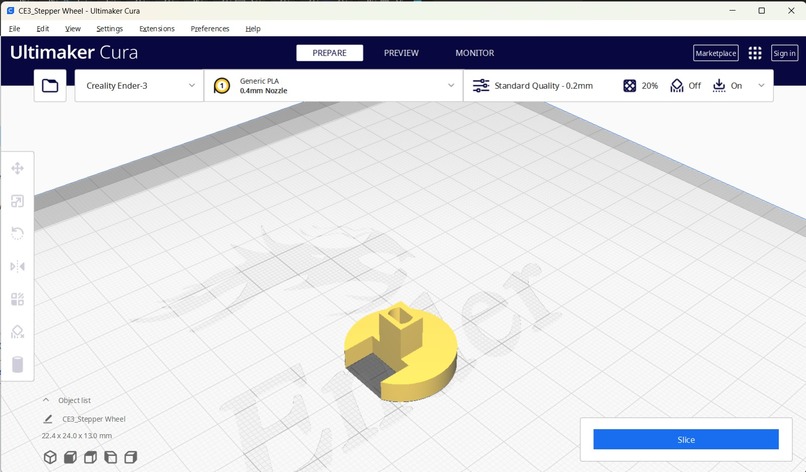Screen dimensions: 806x472
Task: Click the Slice button
Action: (686, 440)
